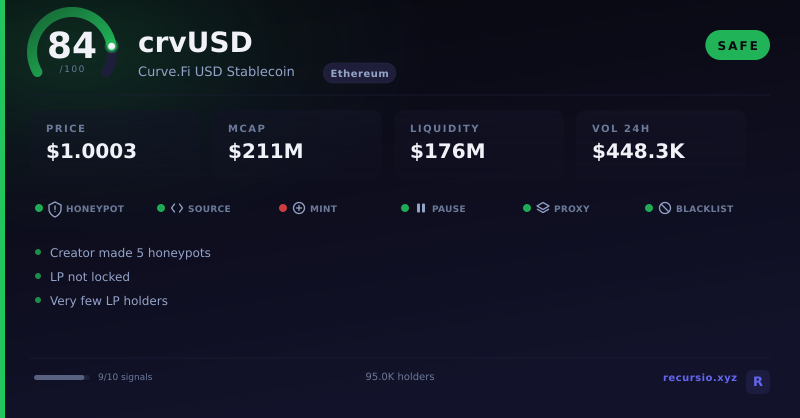Click the HONEYPOT label
800x418 pixels.
click(x=95, y=209)
